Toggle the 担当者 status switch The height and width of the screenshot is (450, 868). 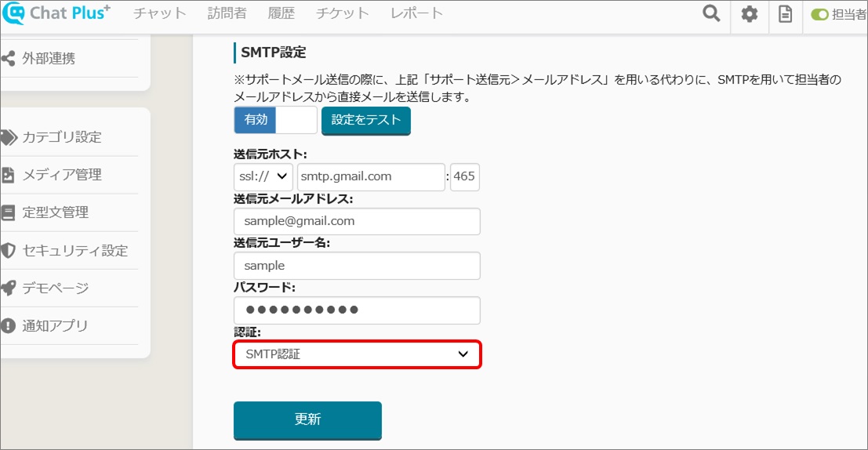819,14
